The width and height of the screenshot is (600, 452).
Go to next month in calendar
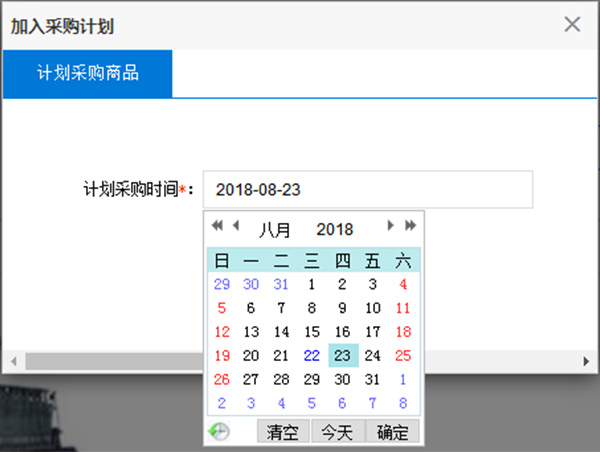click(x=391, y=226)
